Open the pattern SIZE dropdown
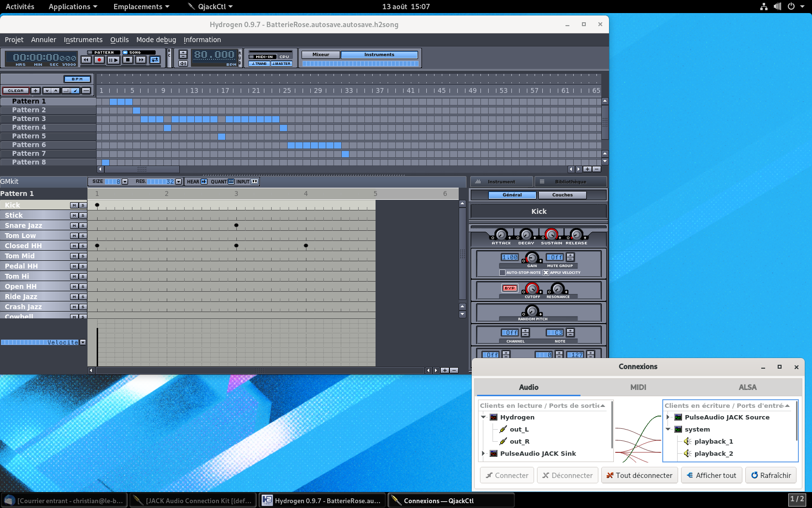The image size is (812, 508). coord(125,182)
